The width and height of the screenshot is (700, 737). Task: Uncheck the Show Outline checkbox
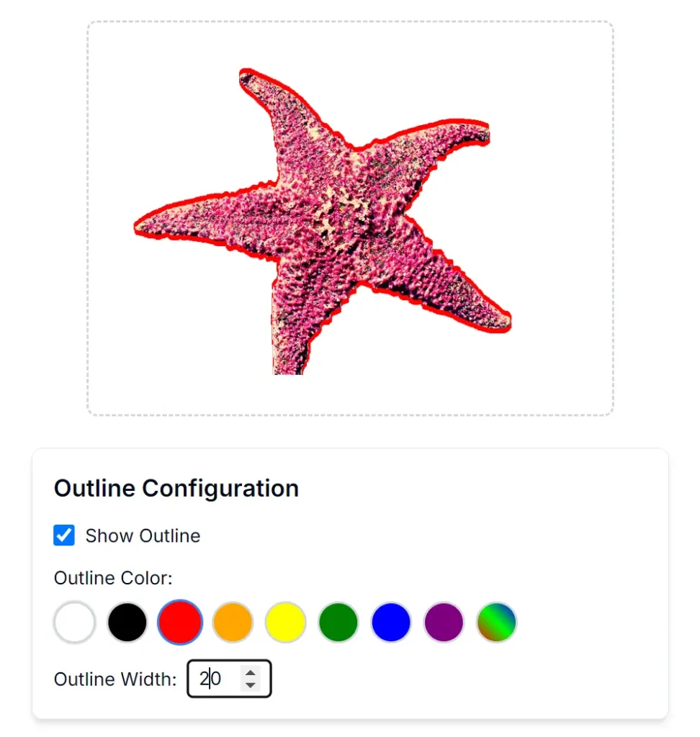(x=64, y=535)
